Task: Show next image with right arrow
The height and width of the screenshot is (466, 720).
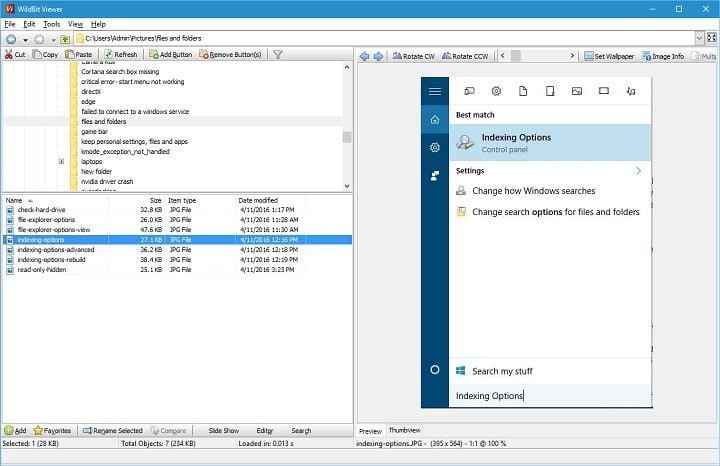Action: [378, 56]
